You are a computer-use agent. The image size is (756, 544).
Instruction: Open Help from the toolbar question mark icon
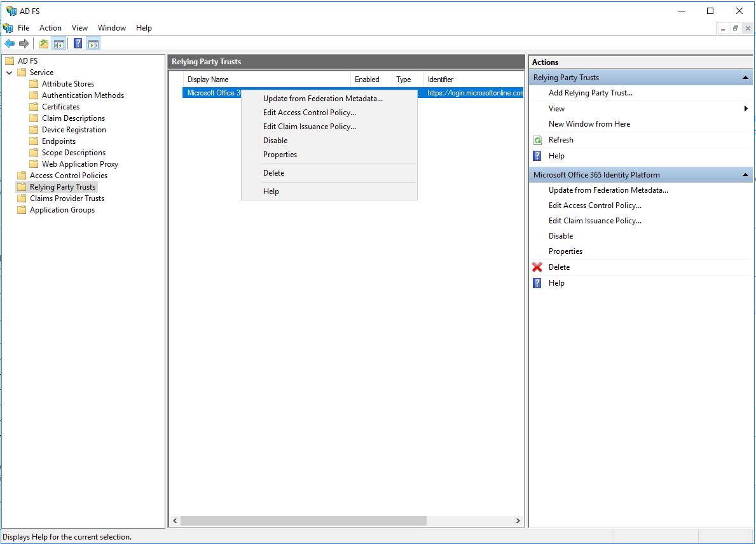pyautogui.click(x=78, y=44)
